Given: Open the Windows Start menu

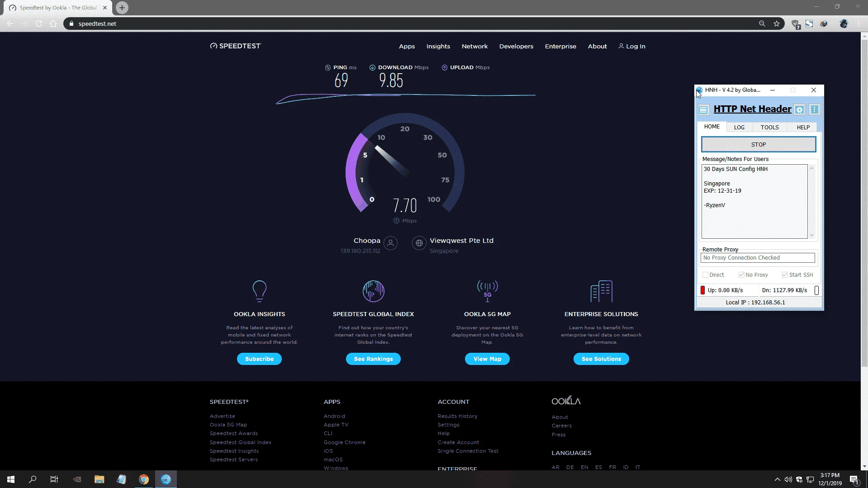Looking at the screenshot, I should click(11, 479).
